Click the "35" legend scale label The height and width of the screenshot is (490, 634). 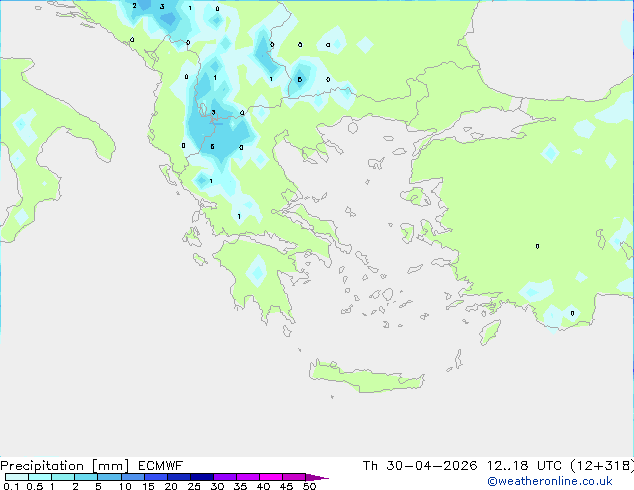[x=240, y=486]
